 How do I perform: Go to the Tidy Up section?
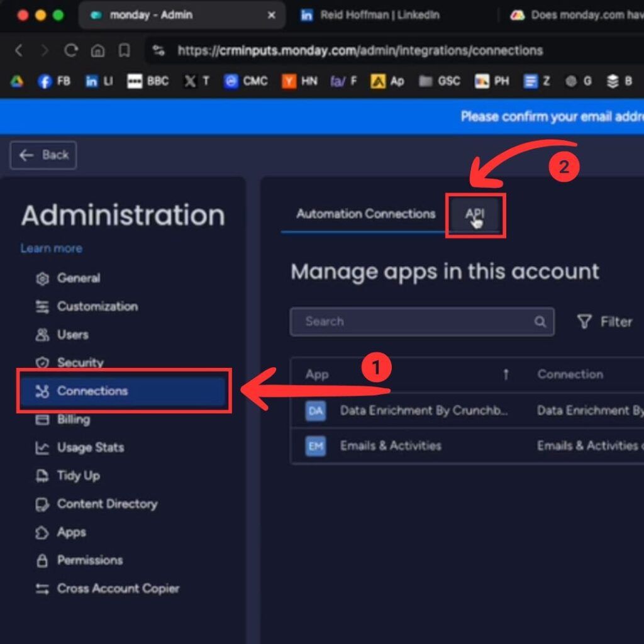[x=68, y=475]
